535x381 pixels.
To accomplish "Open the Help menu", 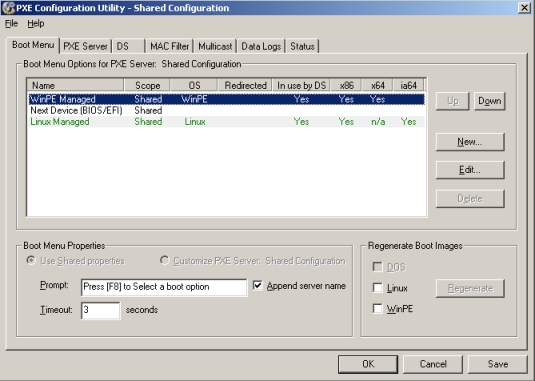I will coord(36,24).
